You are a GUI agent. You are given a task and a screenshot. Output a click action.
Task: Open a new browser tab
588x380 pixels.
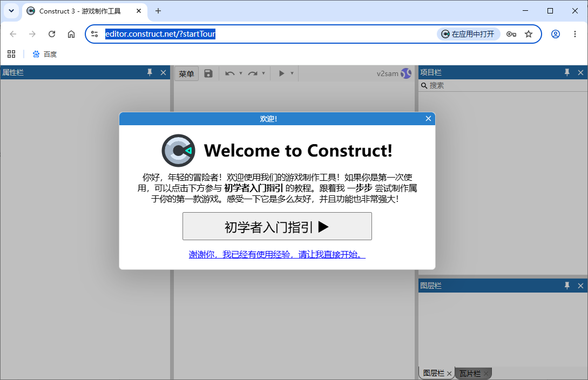pyautogui.click(x=158, y=11)
